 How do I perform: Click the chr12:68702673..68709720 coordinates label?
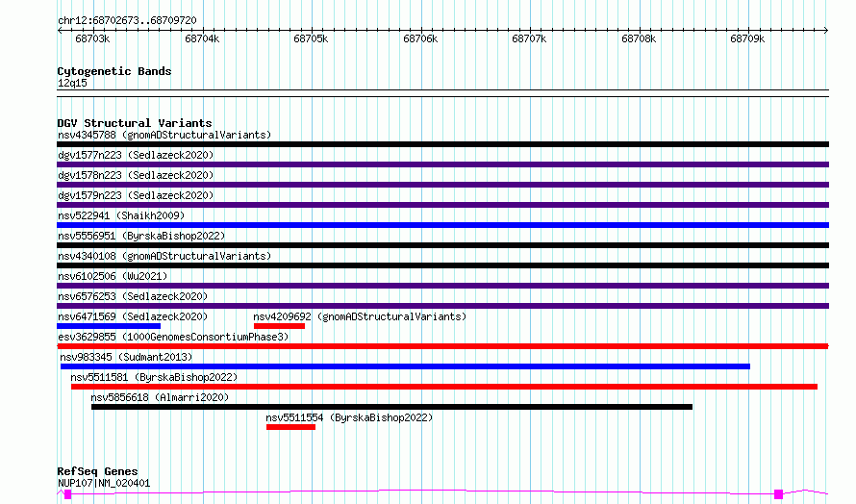127,20
